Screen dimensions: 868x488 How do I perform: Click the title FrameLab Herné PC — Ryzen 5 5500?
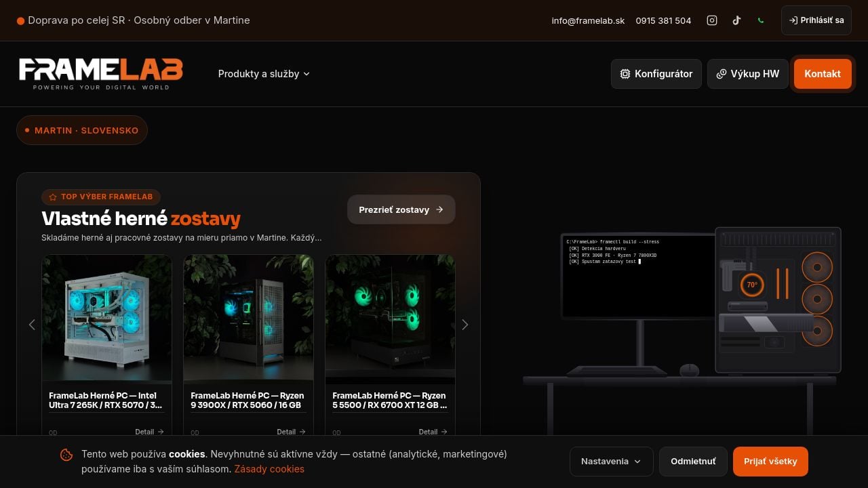point(390,401)
